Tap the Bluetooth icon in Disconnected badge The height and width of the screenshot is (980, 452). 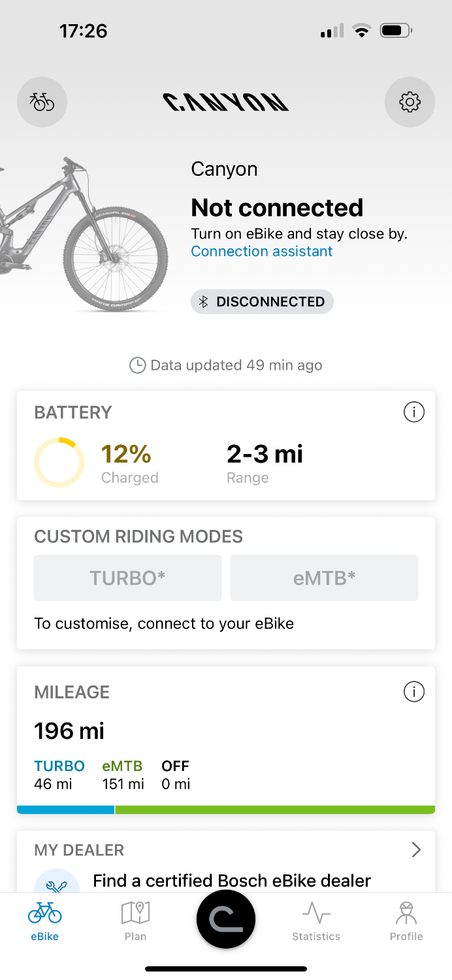[203, 302]
